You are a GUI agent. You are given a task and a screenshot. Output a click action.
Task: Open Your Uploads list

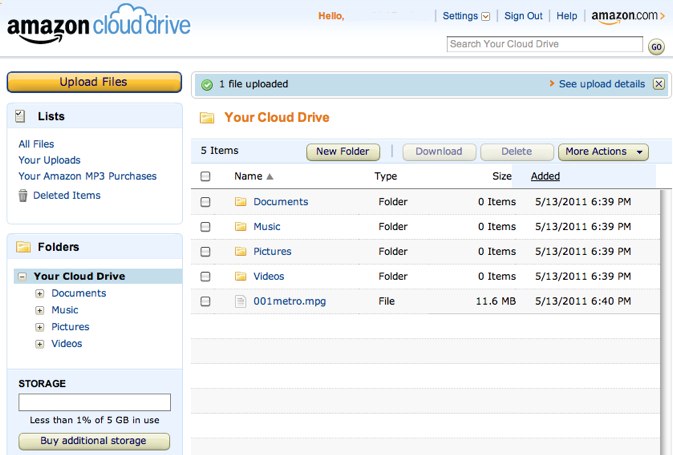[49, 160]
